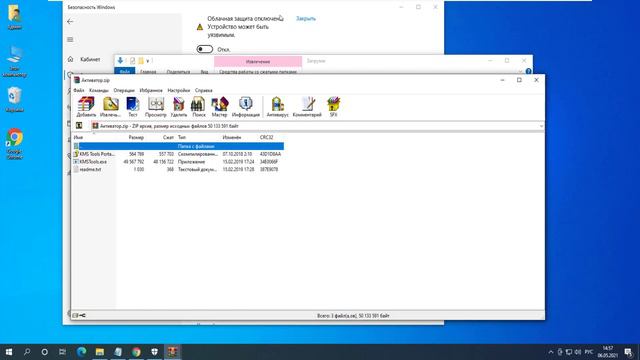Open the Главная tab in Explorer ribbon
Screen dimensions: 640x360
pos(148,72)
